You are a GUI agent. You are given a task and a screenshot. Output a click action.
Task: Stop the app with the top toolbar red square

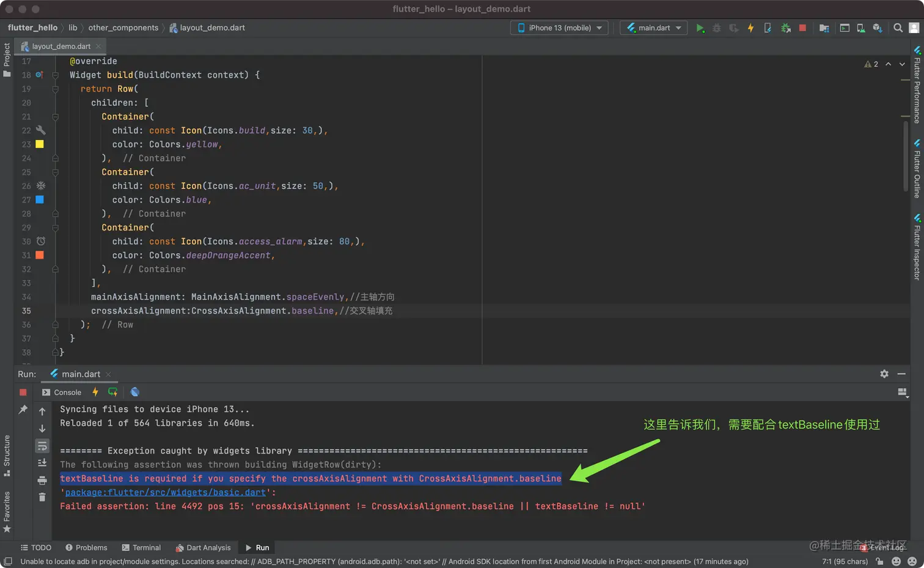(802, 28)
